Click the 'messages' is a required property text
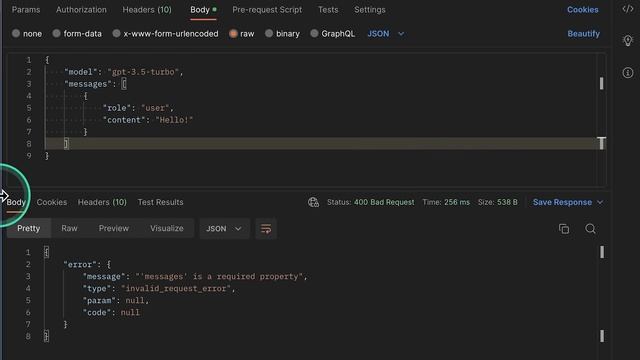The image size is (640, 360). pyautogui.click(x=220, y=277)
